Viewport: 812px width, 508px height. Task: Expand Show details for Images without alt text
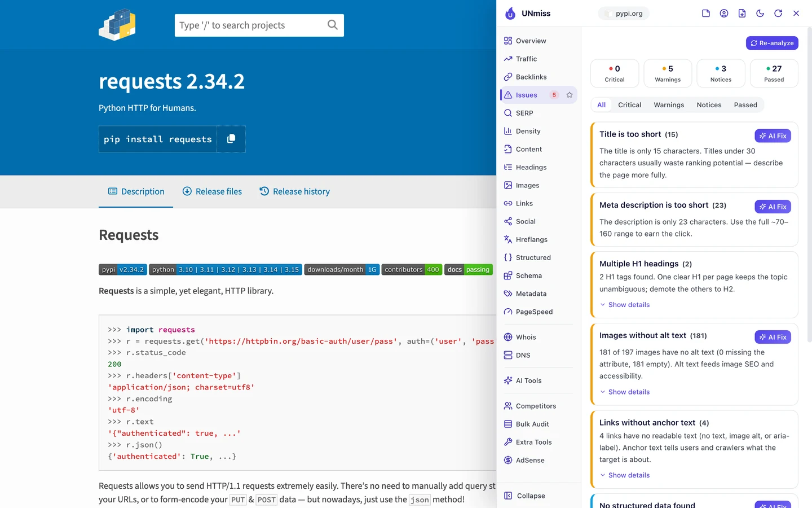(x=625, y=392)
